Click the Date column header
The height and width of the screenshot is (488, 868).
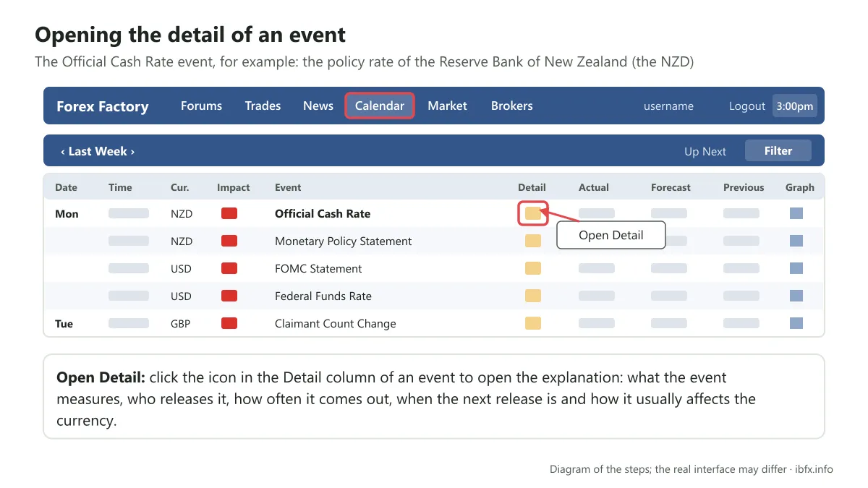(x=66, y=187)
